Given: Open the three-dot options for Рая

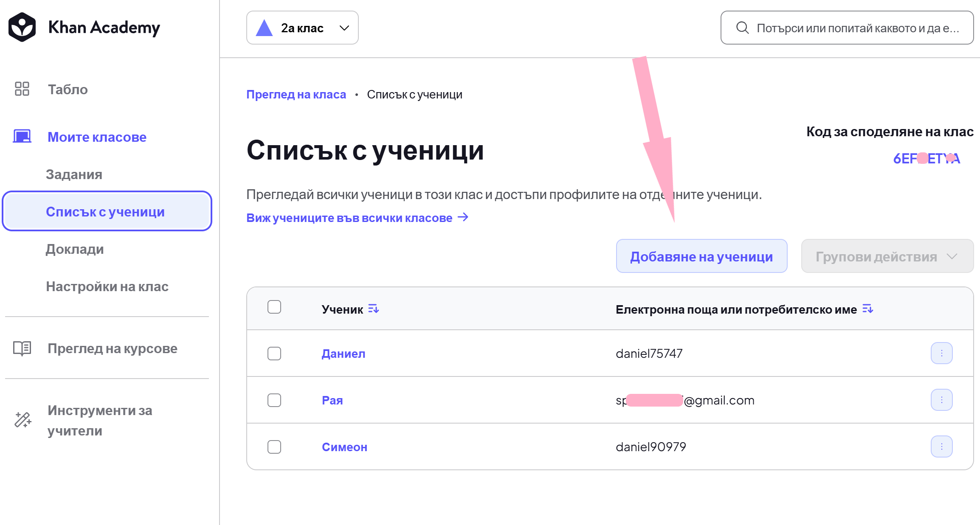Looking at the screenshot, I should 942,400.
